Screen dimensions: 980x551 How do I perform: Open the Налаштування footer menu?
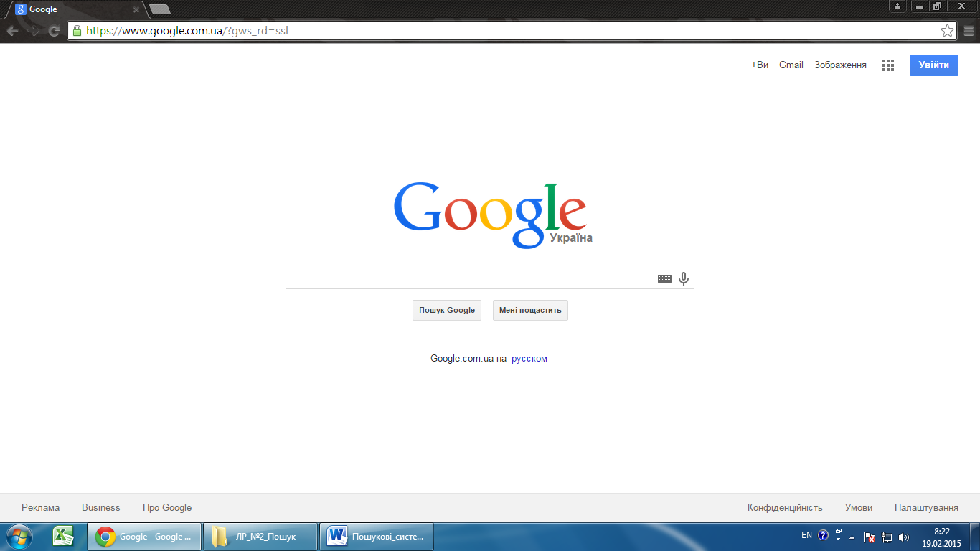coord(926,507)
